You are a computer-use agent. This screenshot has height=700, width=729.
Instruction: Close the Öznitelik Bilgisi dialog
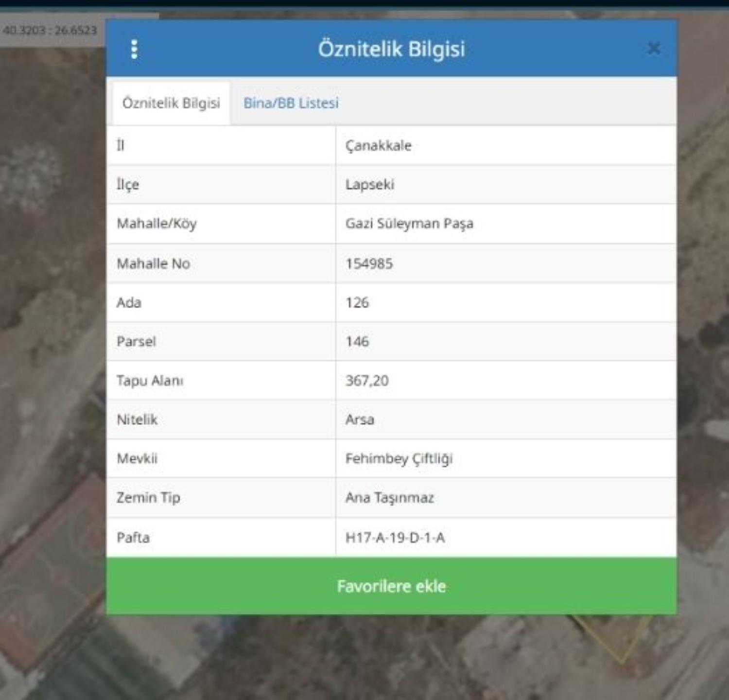tap(654, 48)
